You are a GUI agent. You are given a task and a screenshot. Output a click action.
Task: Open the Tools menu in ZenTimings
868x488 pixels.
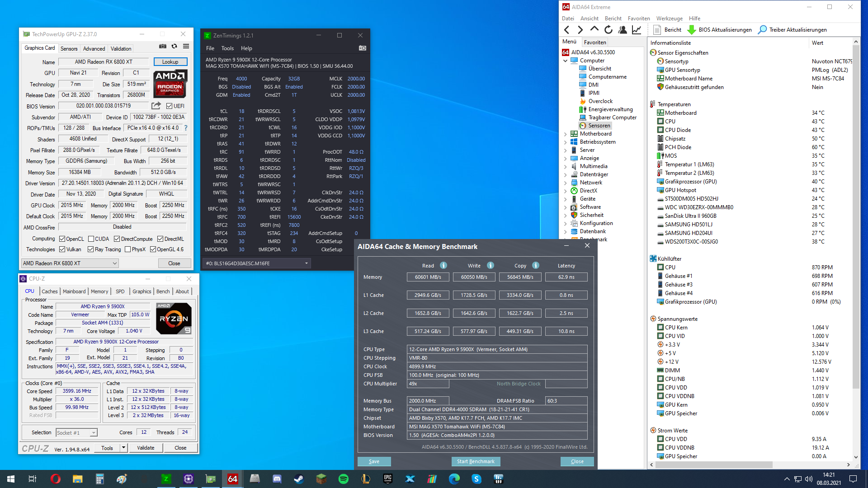[x=227, y=48]
